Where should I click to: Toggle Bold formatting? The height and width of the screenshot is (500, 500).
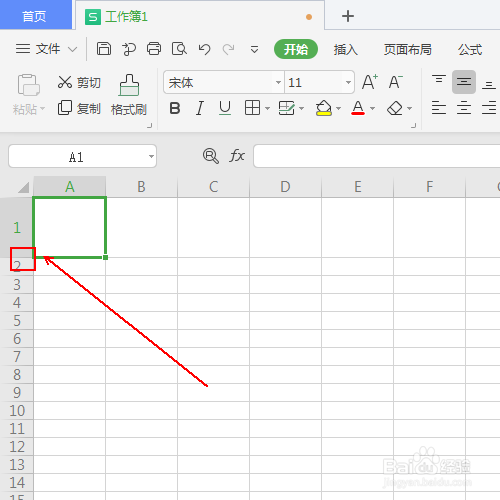click(175, 108)
